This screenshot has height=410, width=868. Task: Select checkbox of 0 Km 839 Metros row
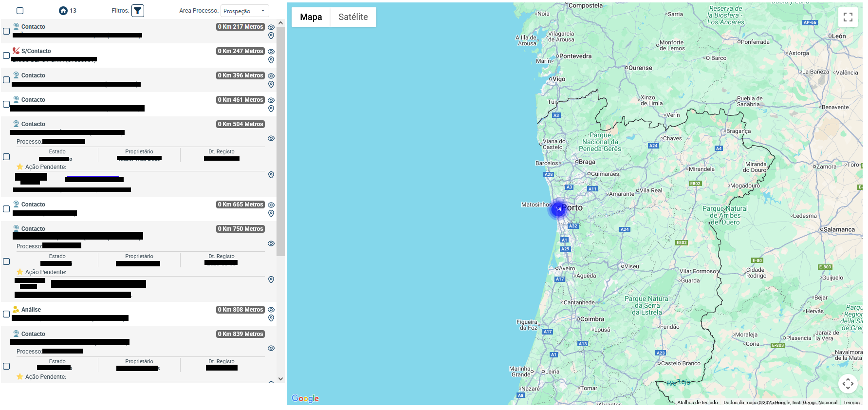tap(6, 366)
